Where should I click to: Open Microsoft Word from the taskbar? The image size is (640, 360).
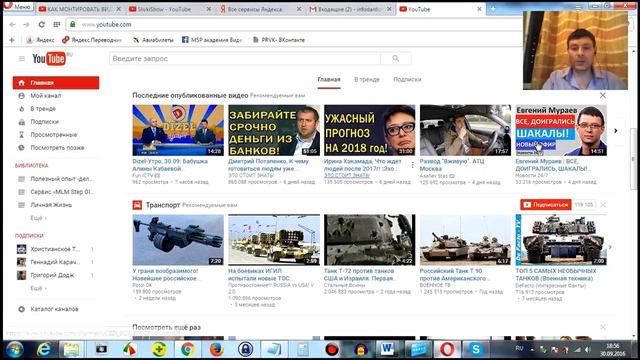387,349
